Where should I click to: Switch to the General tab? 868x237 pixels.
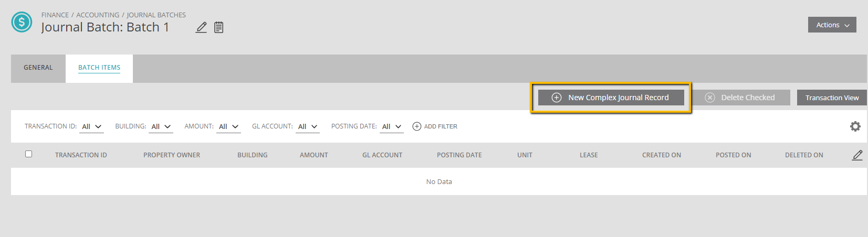(38, 68)
